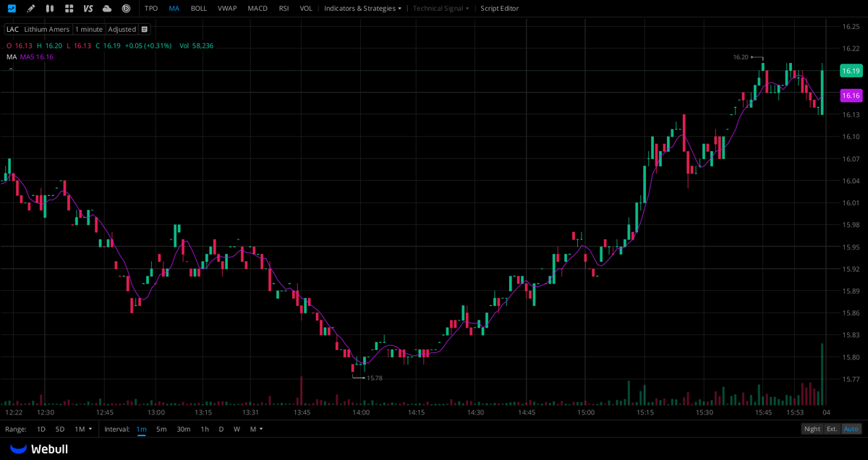Toggle the RSI indicator

tap(284, 9)
